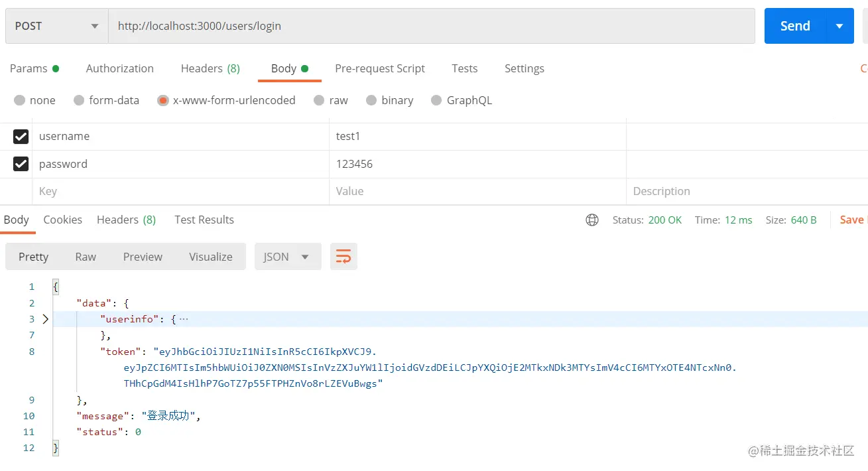Click the test1 value cell

(x=477, y=137)
